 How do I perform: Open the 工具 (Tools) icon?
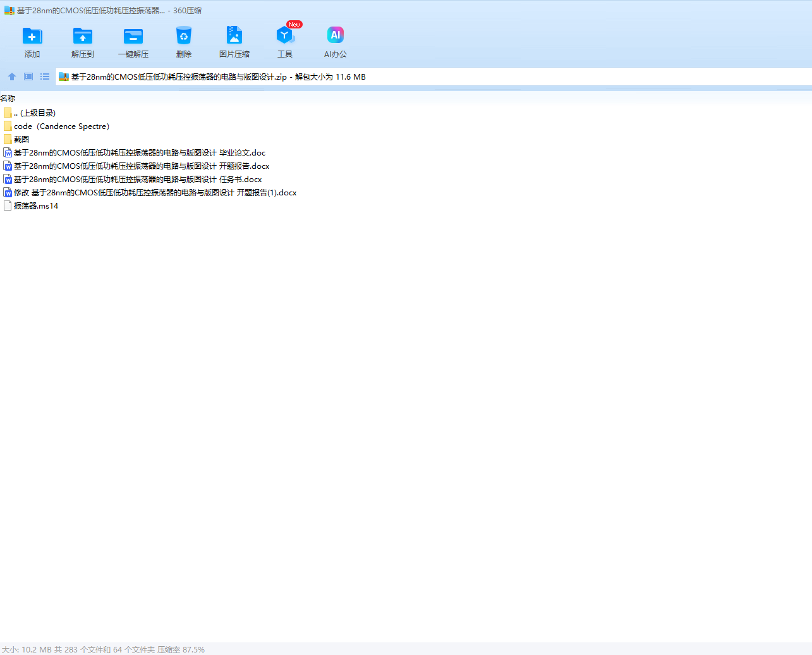[x=285, y=35]
